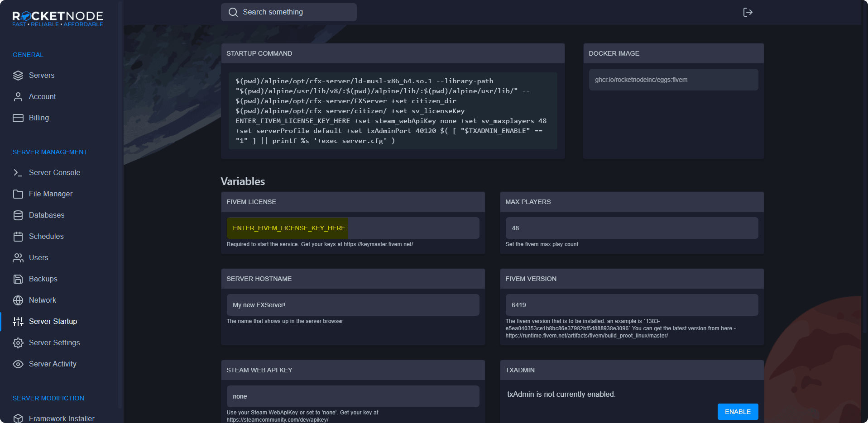Click the Network globe icon
Viewport: 868px width, 423px height.
[x=18, y=300]
